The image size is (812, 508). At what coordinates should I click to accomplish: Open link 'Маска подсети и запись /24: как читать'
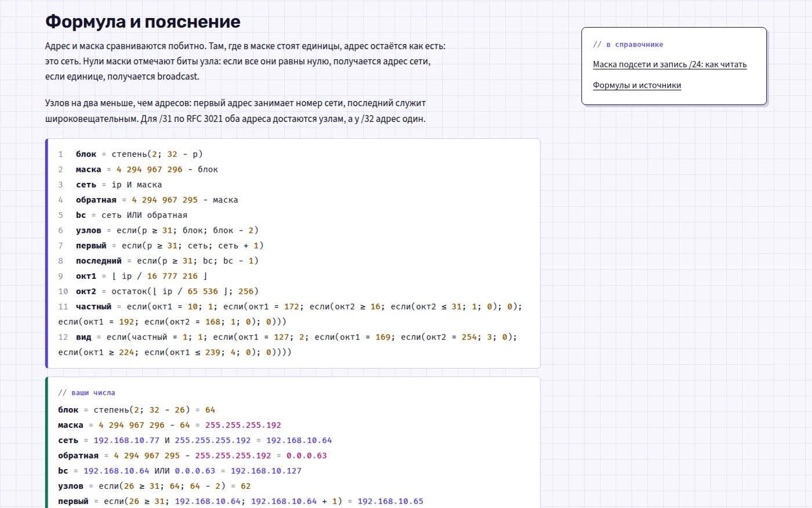click(x=670, y=64)
